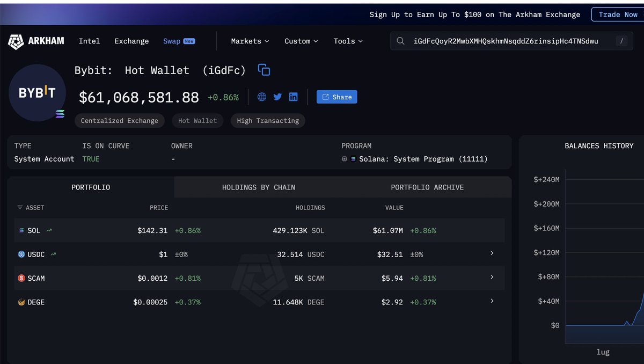The height and width of the screenshot is (364, 644).
Task: Click the BALANCES HISTORY heading
Action: 599,145
